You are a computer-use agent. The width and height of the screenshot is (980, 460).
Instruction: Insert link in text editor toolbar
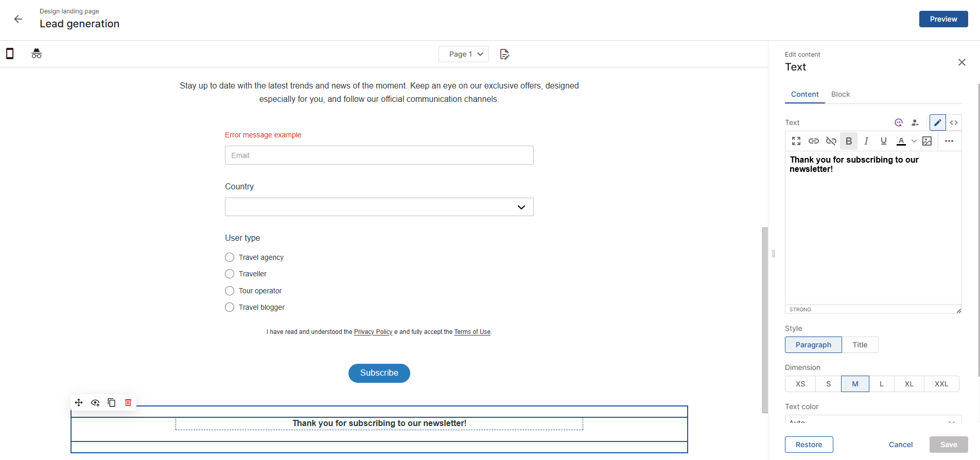coord(814,141)
